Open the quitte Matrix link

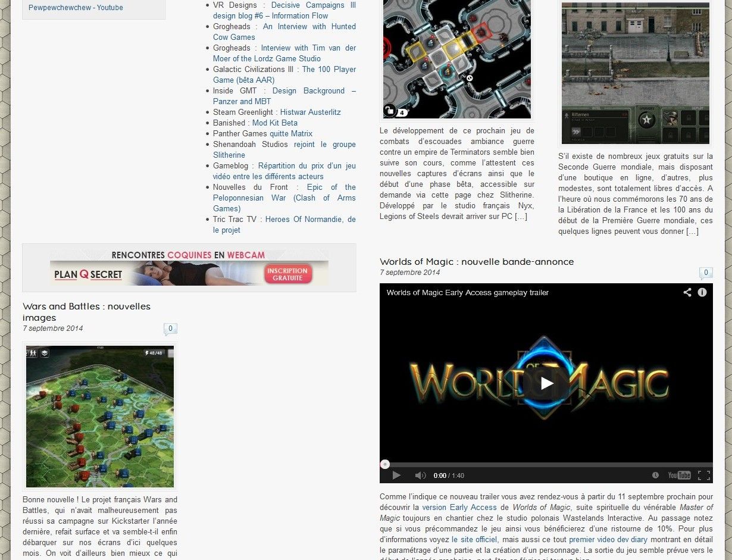coord(290,133)
